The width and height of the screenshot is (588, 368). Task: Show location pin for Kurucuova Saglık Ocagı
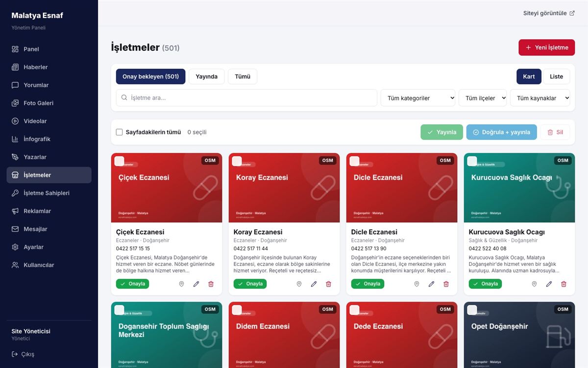click(534, 284)
